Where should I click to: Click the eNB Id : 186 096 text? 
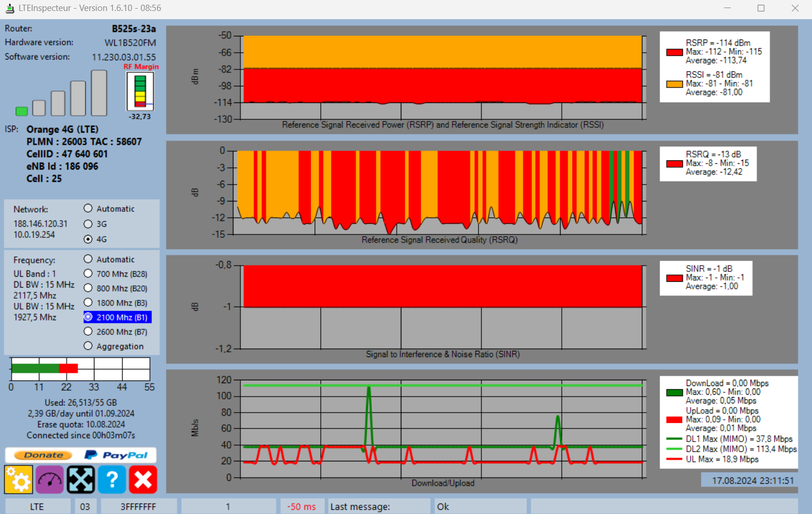pos(63,166)
